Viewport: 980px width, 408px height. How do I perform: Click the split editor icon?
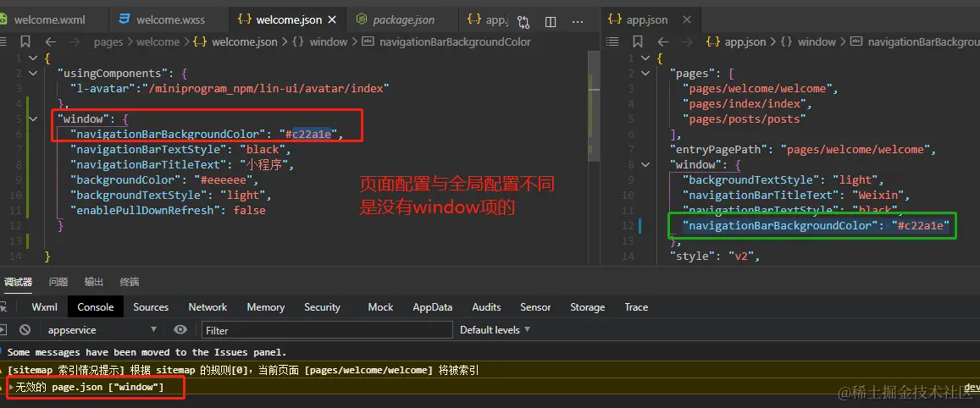click(x=551, y=22)
